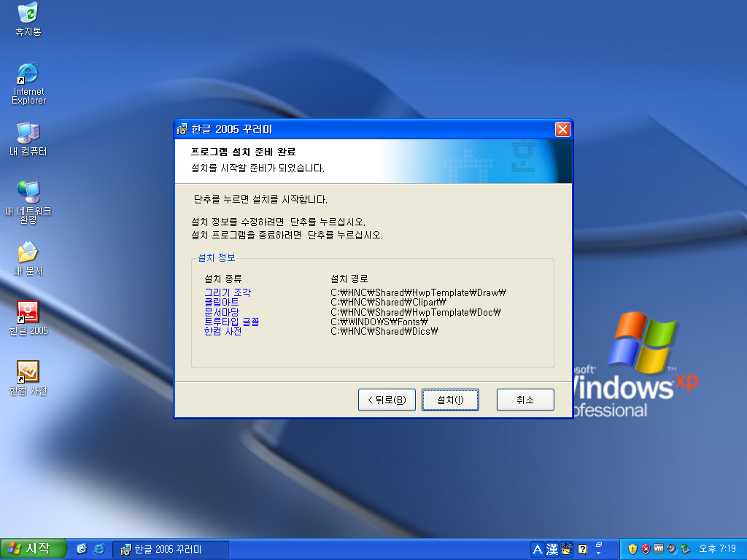Click the IME 'A' input mode indicator

pyautogui.click(x=538, y=550)
